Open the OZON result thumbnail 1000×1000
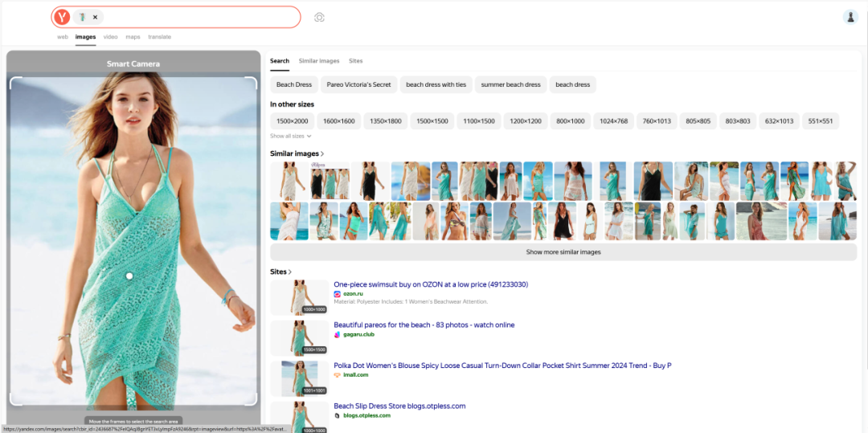This screenshot has height=433, width=868. [300, 297]
